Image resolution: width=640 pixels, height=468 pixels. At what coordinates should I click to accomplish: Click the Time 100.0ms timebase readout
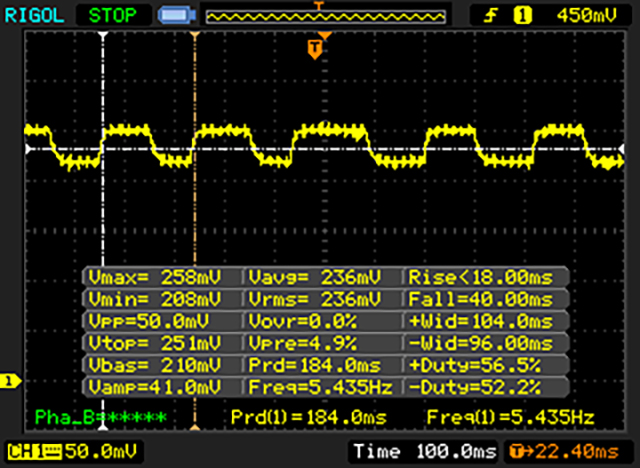425,452
